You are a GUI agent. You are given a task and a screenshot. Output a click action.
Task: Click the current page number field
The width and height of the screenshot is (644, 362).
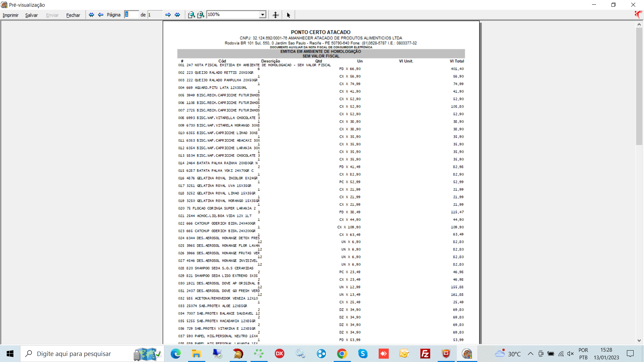coord(131,14)
